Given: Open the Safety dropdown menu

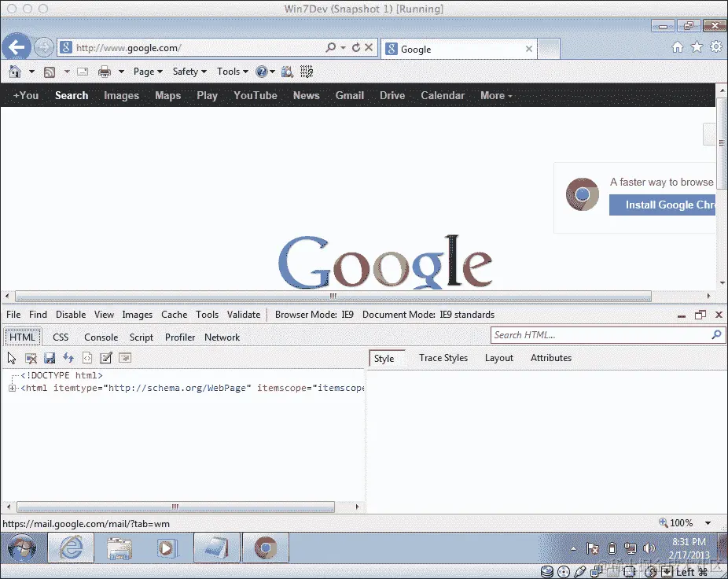Looking at the screenshot, I should (189, 72).
